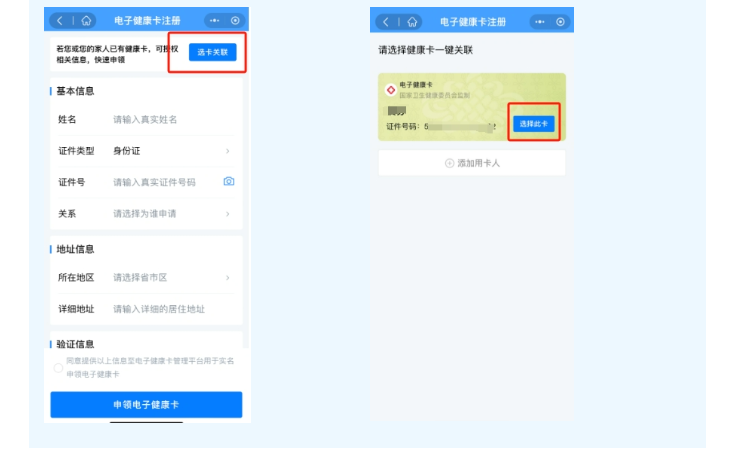The height and width of the screenshot is (462, 742).
Task: Click 身份证 value in 证件类型 row
Action: pyautogui.click(x=126, y=151)
